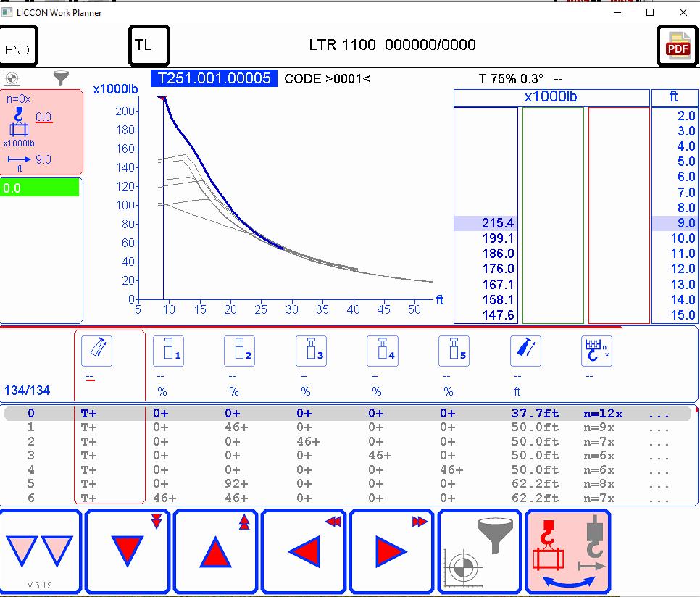
Task: Toggle the load and radius swap button
Action: click(568, 551)
